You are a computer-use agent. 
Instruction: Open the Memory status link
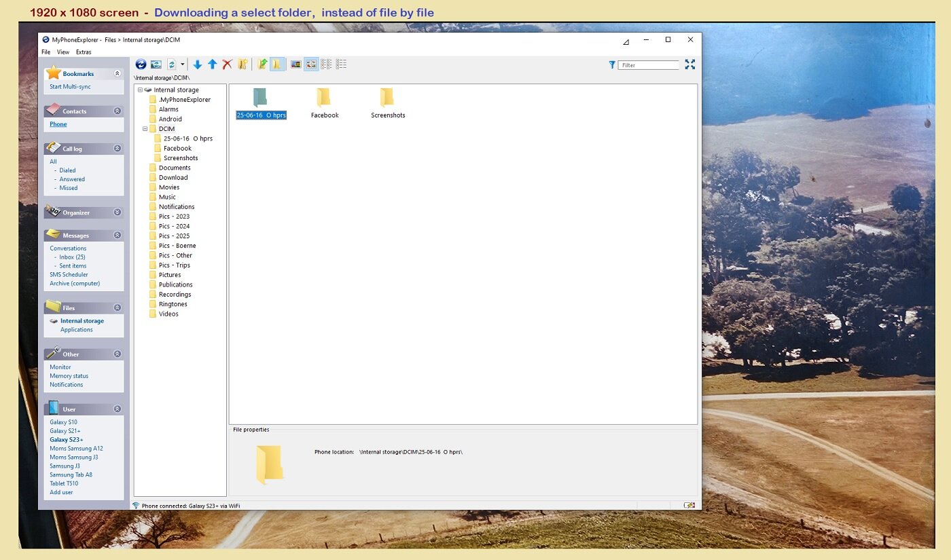tap(69, 376)
